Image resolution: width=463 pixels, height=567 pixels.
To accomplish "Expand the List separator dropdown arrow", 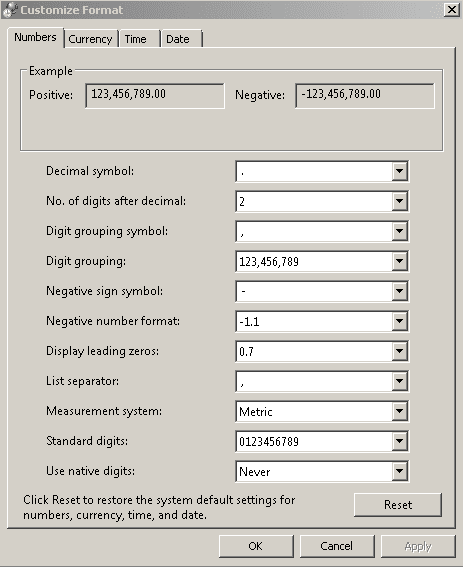I will 400,381.
